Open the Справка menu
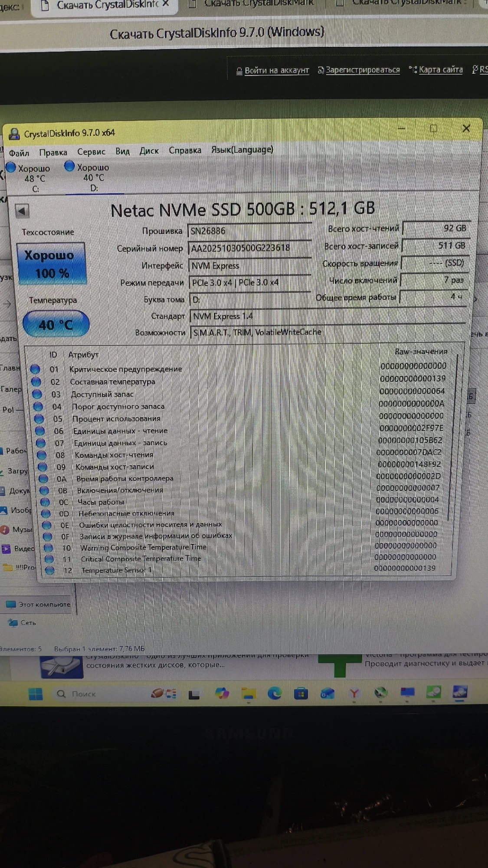488x868 pixels. tap(185, 150)
